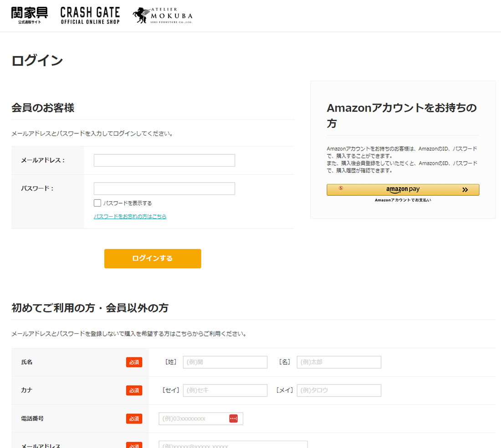Click the 必須 badge beside 氏名
The width and height of the screenshot is (501, 448).
134,362
